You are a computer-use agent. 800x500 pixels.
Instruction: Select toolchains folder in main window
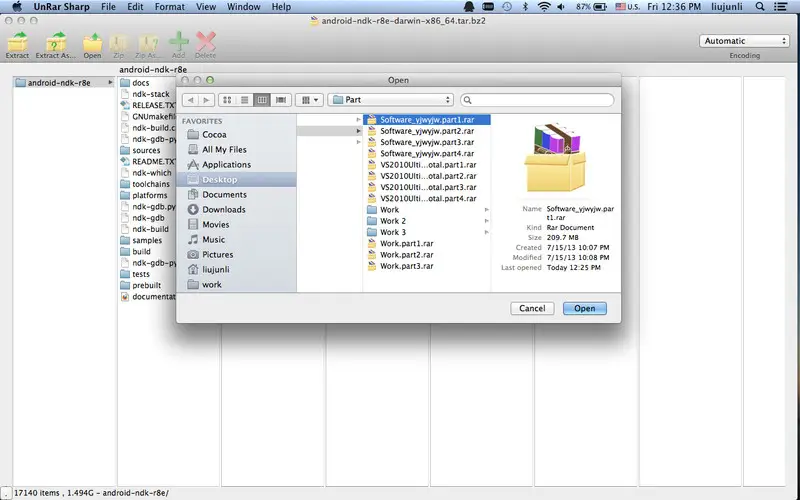pyautogui.click(x=151, y=184)
